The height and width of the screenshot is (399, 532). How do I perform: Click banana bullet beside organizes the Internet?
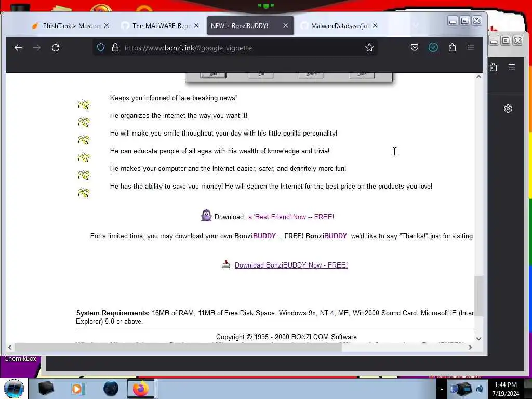pos(84,122)
